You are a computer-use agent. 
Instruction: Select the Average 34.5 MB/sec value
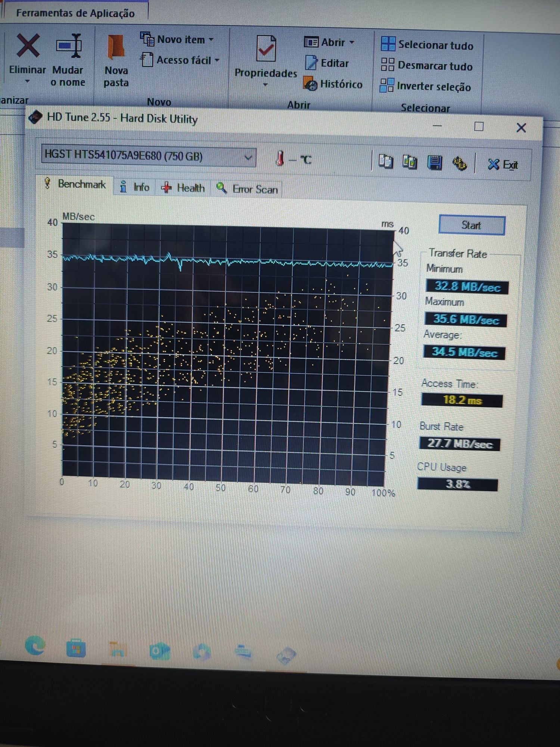[464, 352]
